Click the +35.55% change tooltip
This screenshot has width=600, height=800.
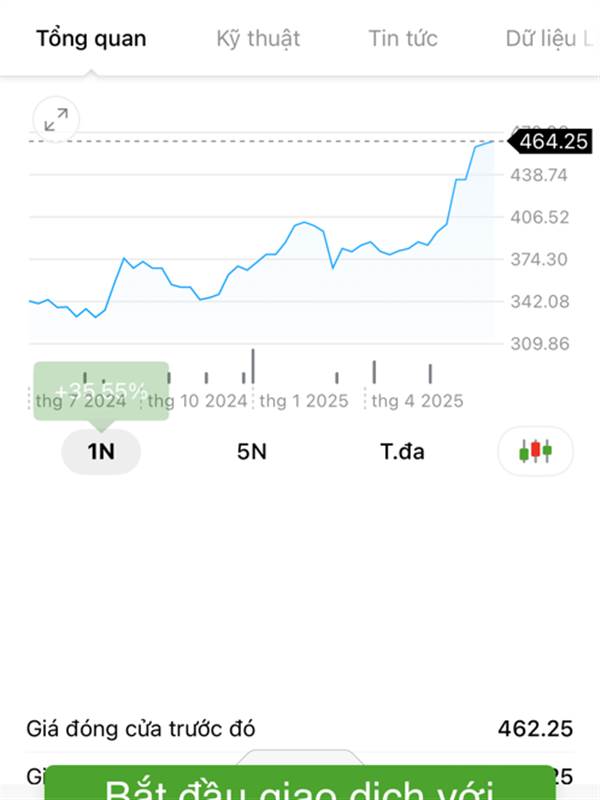[101, 391]
